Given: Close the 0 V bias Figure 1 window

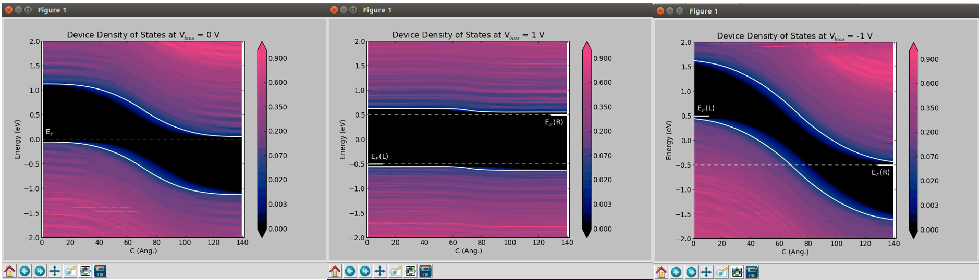Looking at the screenshot, I should pos(9,10).
